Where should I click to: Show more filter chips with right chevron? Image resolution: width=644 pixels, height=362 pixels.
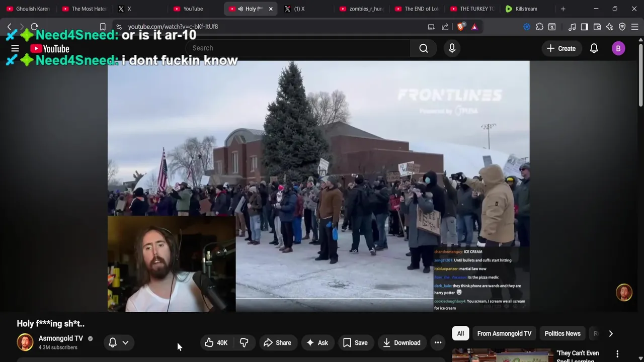coord(611,333)
